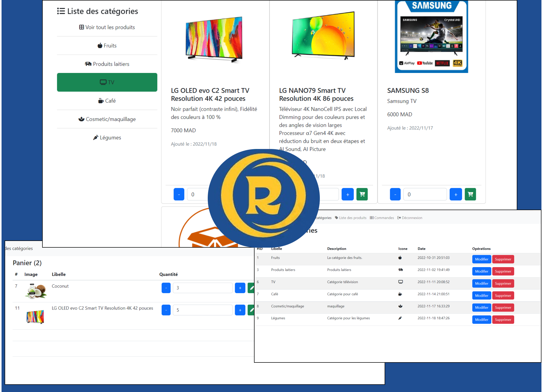The width and height of the screenshot is (543, 392).
Task: Delete the Produits laitiers row
Action: point(503,271)
